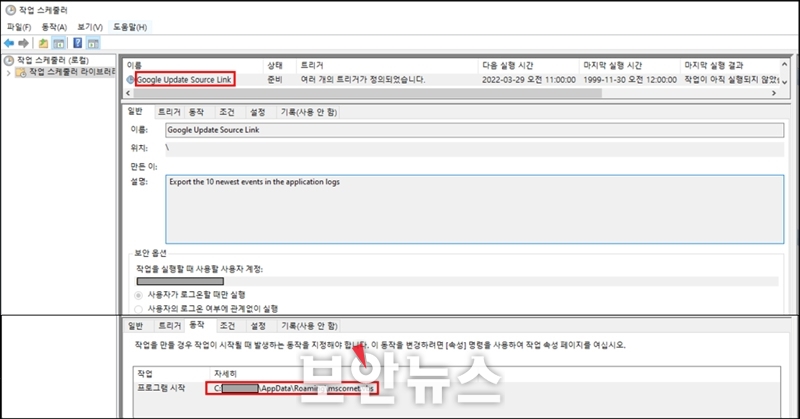Click the task list horizontal scrollbar thumb
The width and height of the screenshot is (800, 419).
click(x=368, y=93)
